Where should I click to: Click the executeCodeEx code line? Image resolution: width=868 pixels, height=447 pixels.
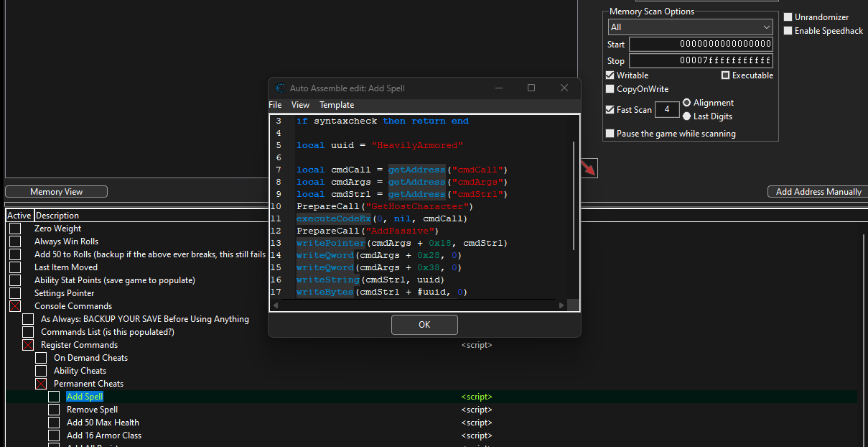(x=382, y=219)
